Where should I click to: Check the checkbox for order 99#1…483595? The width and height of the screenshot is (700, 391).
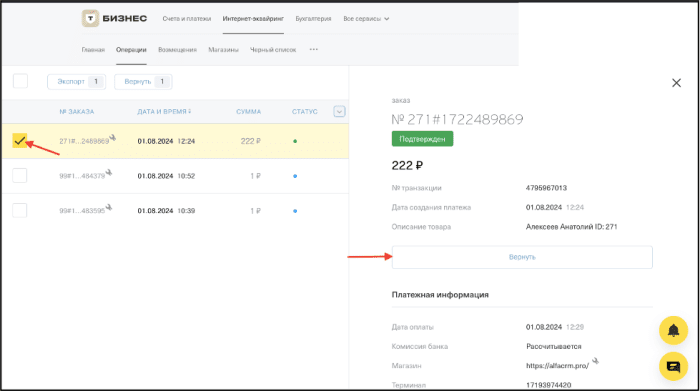[20, 210]
